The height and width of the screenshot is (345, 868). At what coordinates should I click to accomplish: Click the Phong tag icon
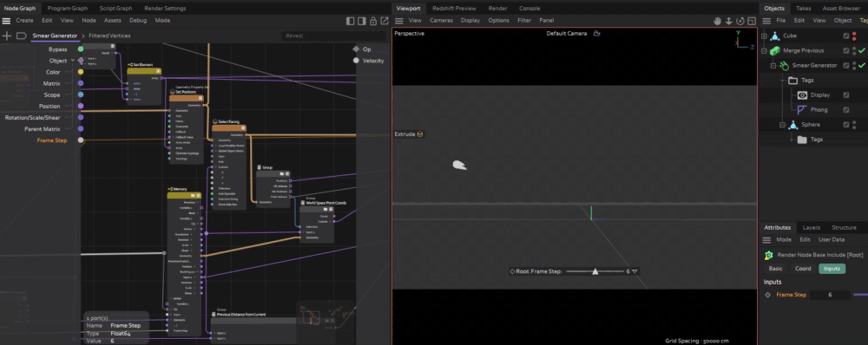[802, 109]
